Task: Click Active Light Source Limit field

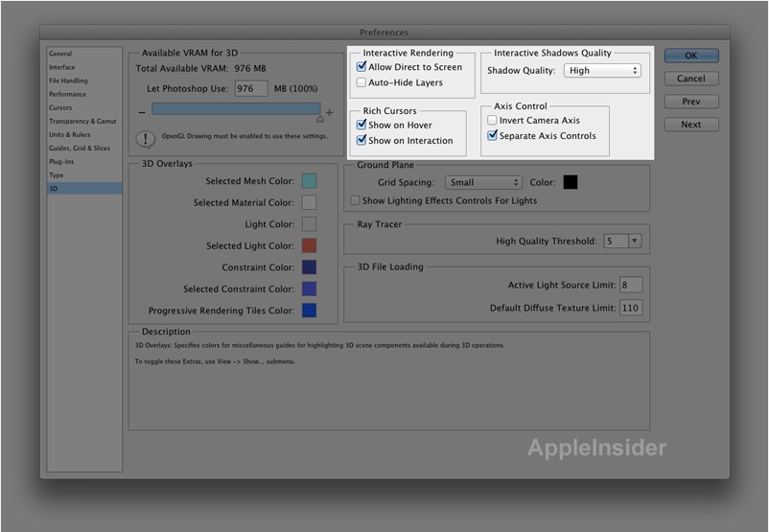Action: point(631,285)
